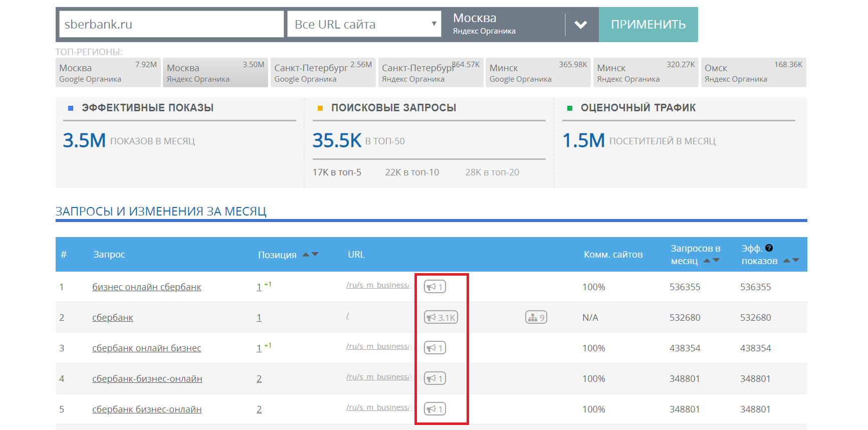
Task: Click the 'ЭФФЕКТИВНЫЕ ПОКАЗЫ' panel title
Action: pos(148,108)
